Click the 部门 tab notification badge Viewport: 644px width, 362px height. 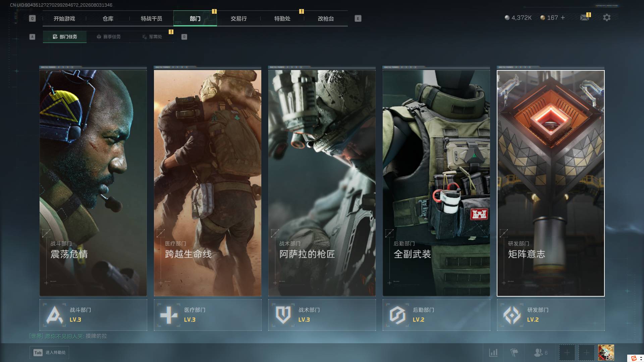(214, 11)
